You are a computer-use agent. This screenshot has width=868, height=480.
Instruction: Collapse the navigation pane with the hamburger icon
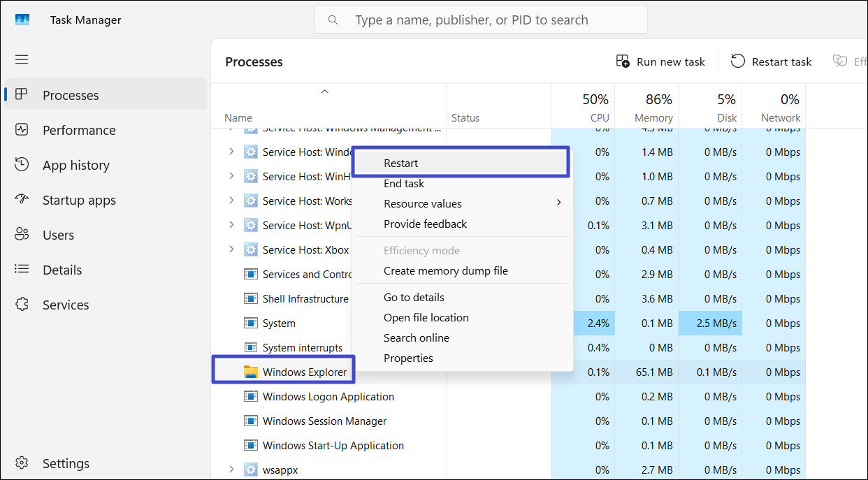[x=22, y=59]
